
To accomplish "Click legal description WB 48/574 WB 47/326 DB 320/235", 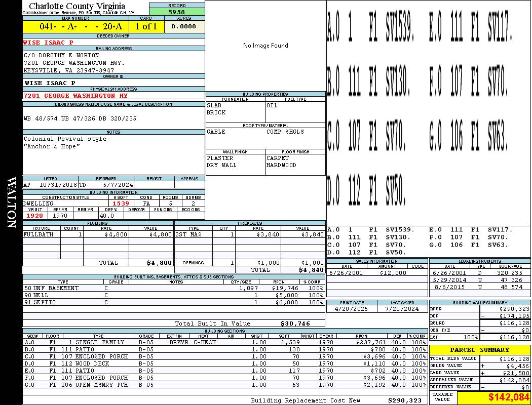I will (x=80, y=118).
